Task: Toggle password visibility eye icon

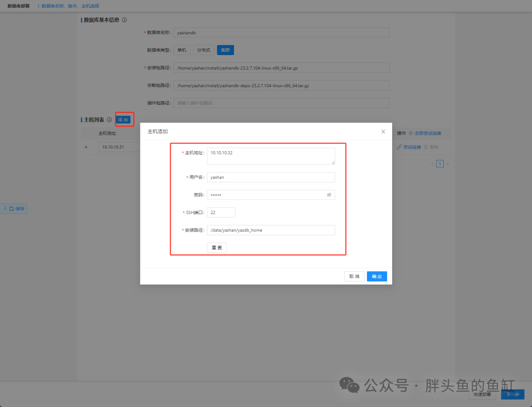Action: tap(329, 195)
